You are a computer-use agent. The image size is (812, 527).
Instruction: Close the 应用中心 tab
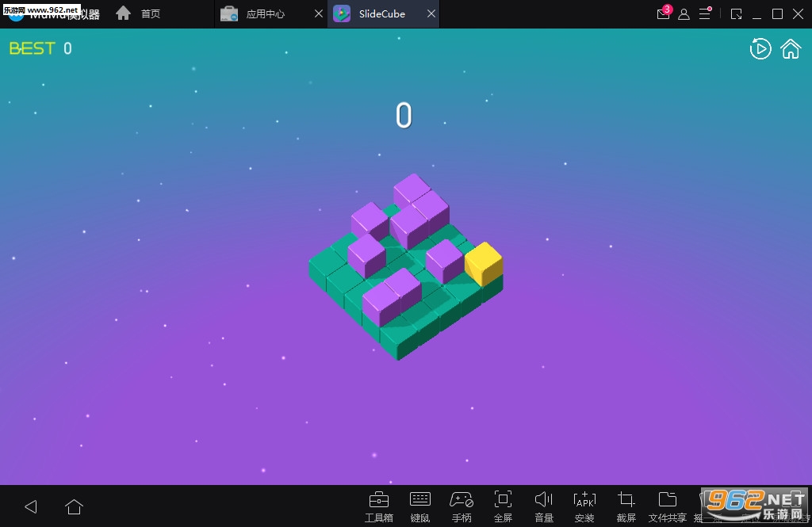[x=318, y=14]
